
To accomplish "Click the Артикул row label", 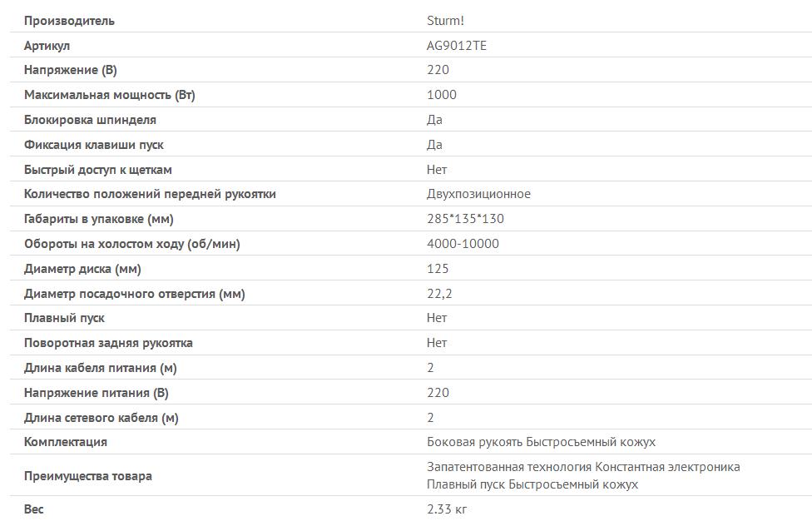I will [x=47, y=46].
